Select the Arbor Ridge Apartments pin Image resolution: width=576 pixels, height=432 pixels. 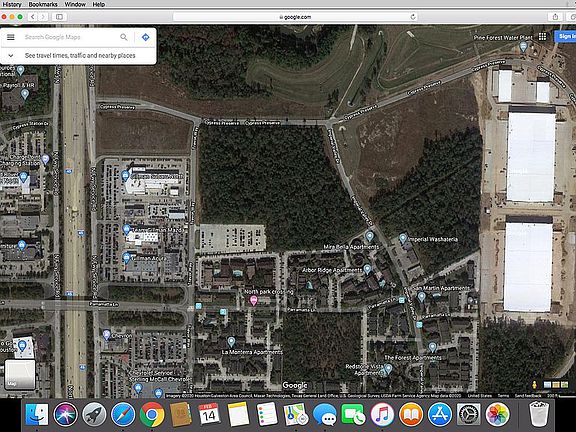pyautogui.click(x=367, y=270)
